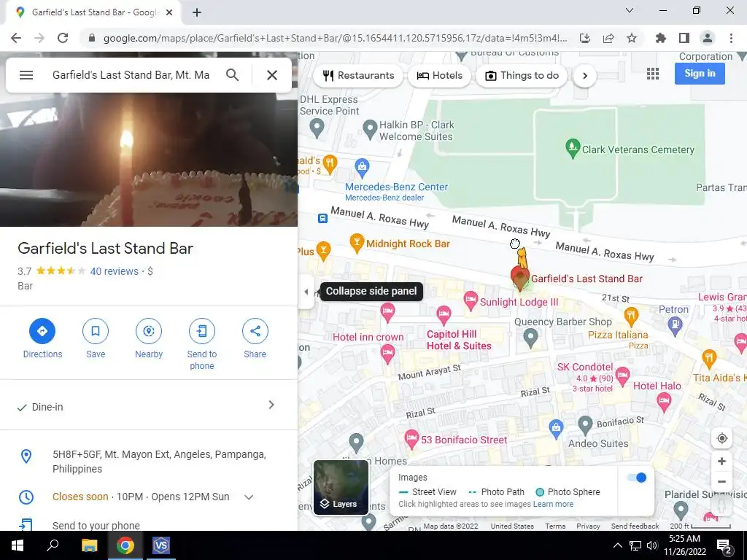Click the search magnifier icon

[x=232, y=75]
